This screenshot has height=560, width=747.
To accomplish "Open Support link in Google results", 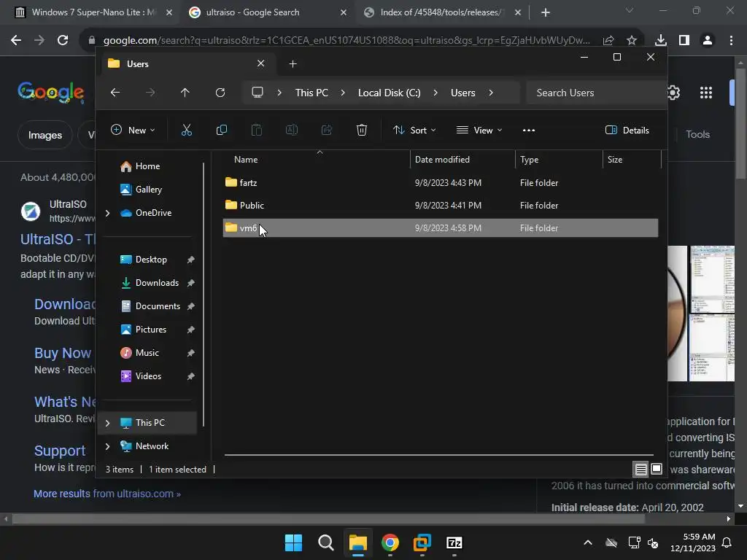I will tap(60, 451).
